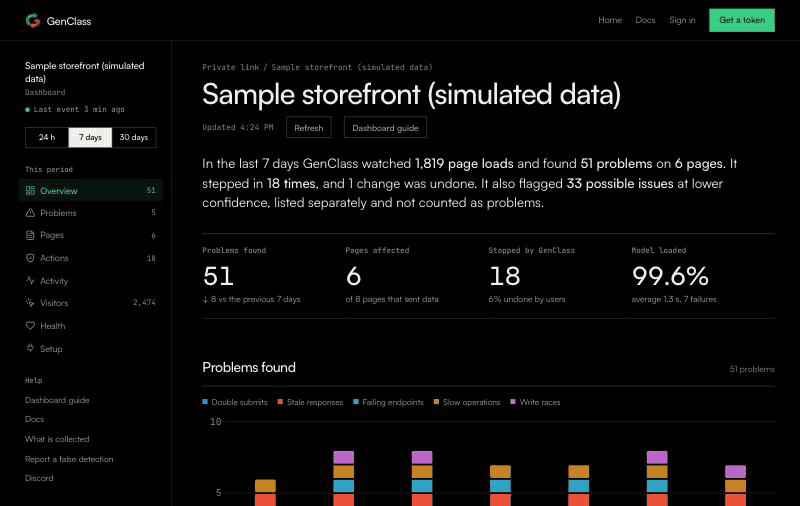Open the Health sidebar item
The width and height of the screenshot is (800, 506).
(x=90, y=325)
